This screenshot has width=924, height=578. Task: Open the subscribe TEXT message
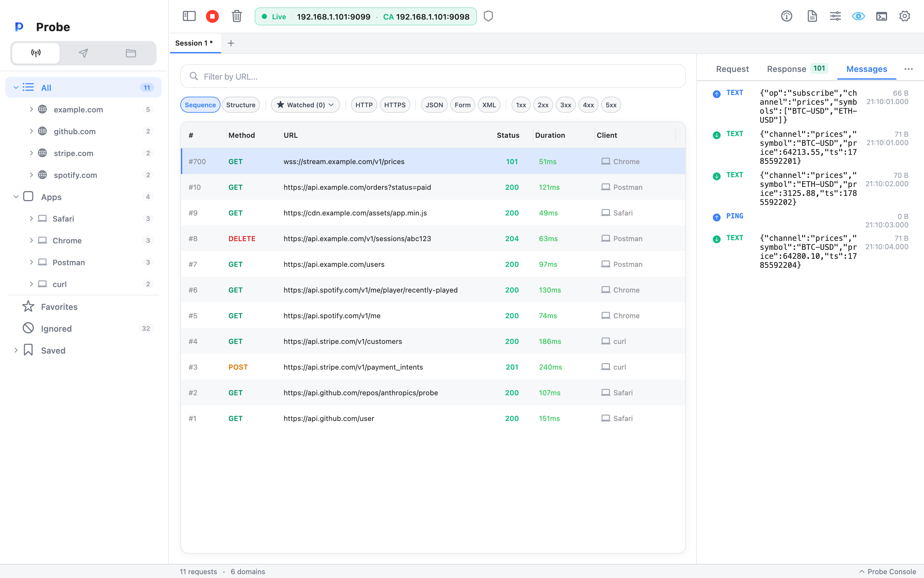tap(810, 106)
